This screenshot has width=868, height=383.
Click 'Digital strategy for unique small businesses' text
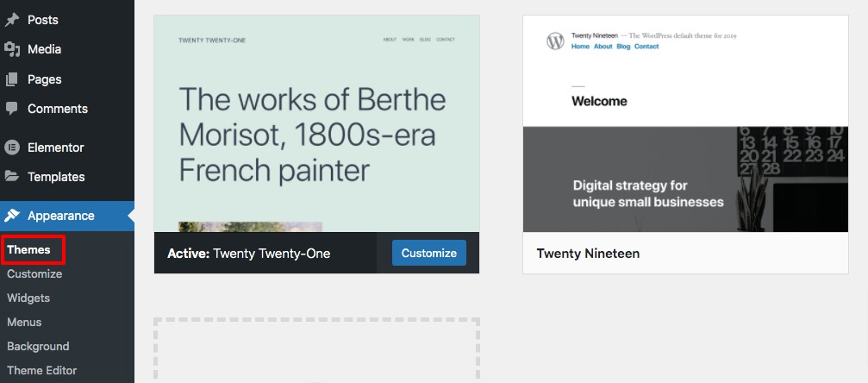(648, 193)
